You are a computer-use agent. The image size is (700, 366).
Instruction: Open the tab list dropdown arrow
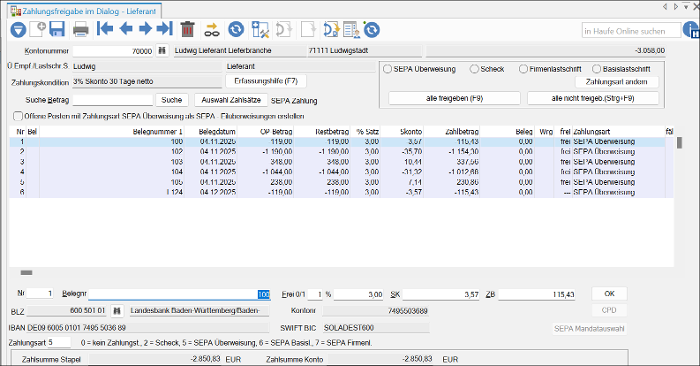pyautogui.click(x=687, y=7)
